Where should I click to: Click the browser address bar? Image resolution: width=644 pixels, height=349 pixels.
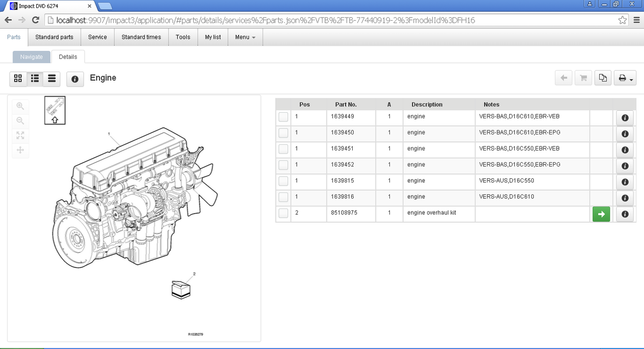(x=332, y=20)
